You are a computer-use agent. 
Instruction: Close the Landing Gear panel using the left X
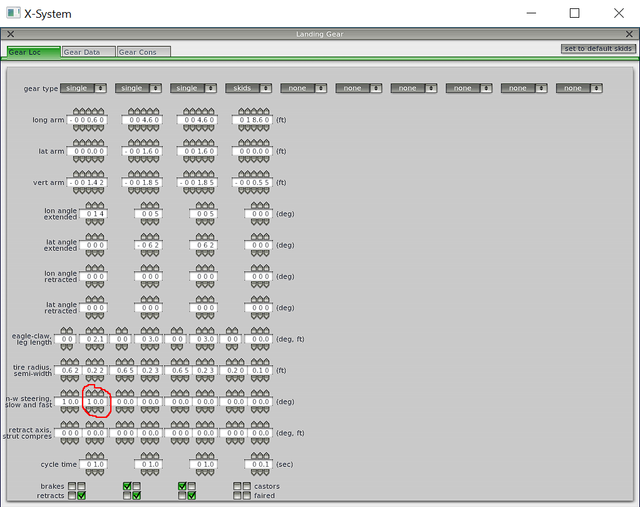point(11,34)
